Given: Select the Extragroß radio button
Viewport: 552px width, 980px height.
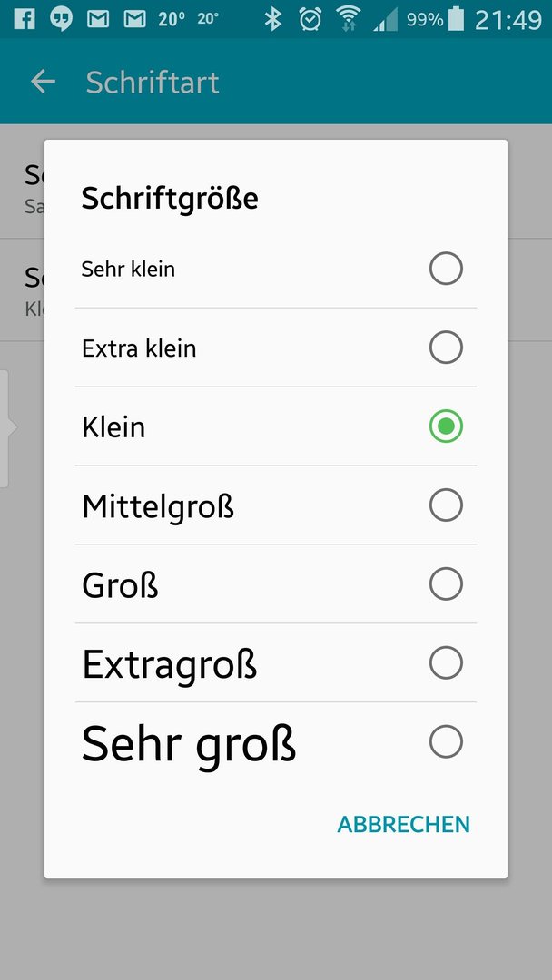Looking at the screenshot, I should click(x=446, y=662).
